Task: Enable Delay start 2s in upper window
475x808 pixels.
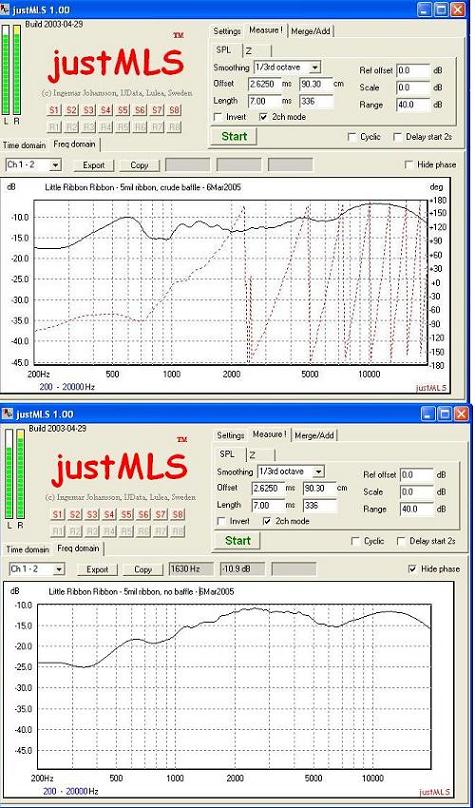Action: coord(397,137)
